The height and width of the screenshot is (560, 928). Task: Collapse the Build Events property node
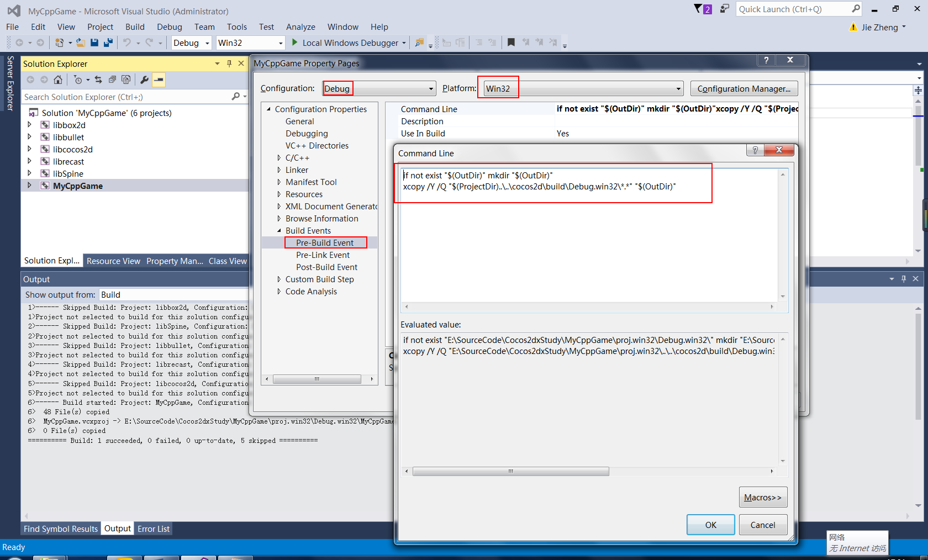click(x=279, y=231)
